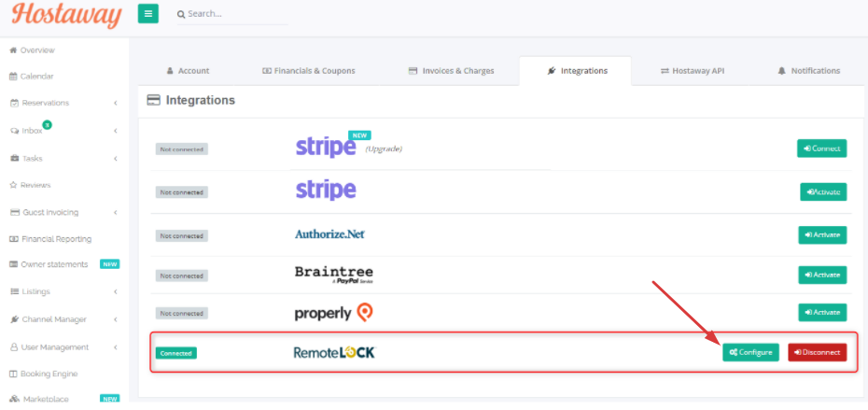
Task: Click Connect for Stripe Upgrade
Action: [x=822, y=148]
